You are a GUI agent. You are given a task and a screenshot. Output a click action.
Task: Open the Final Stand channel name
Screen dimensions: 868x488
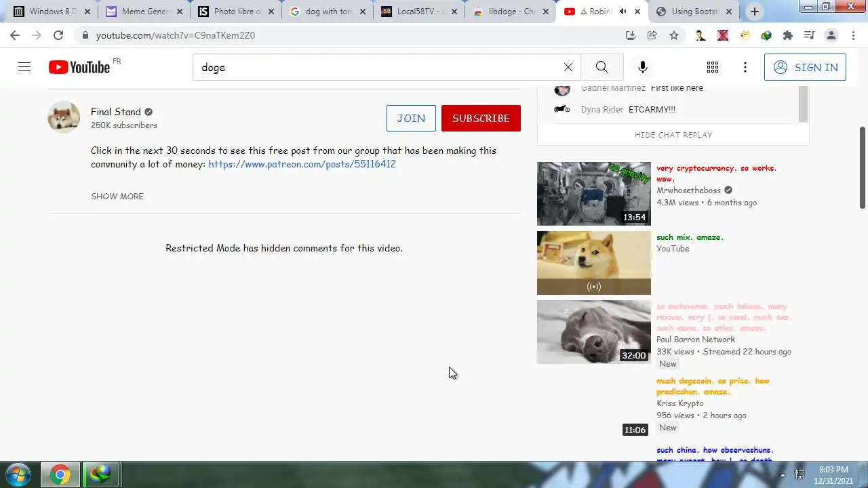[x=116, y=112]
